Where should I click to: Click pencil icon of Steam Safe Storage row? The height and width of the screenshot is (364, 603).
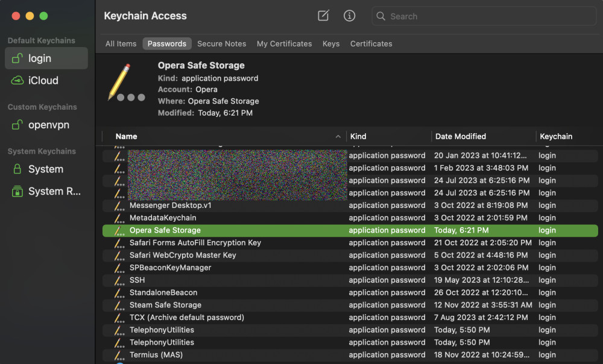pos(119,305)
